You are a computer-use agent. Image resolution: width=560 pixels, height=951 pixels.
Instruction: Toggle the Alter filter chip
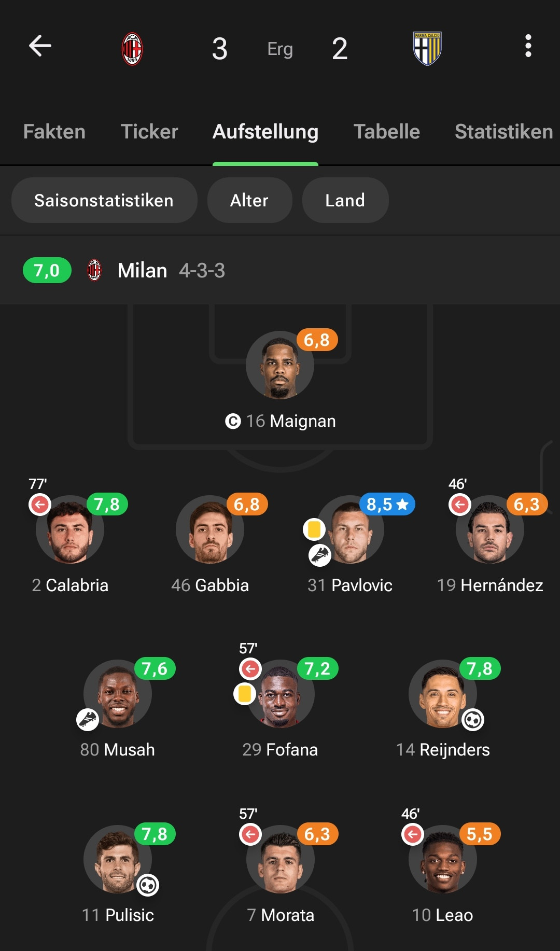coord(249,200)
